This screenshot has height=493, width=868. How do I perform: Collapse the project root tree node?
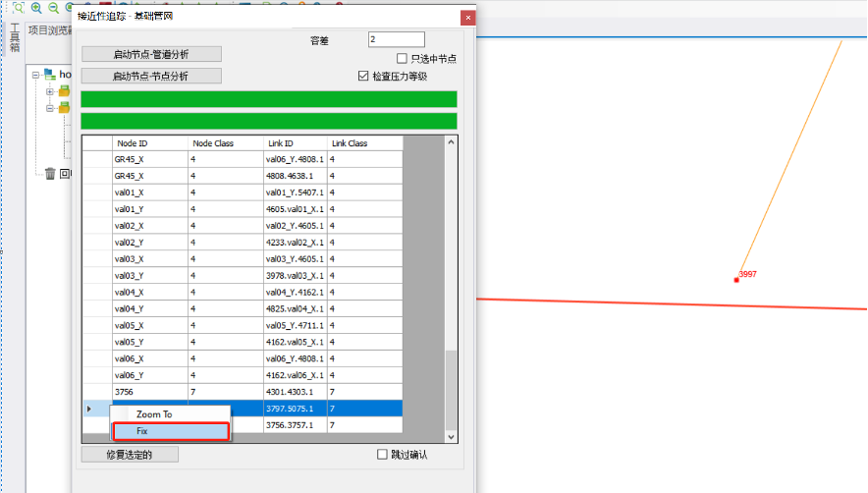[x=35, y=74]
